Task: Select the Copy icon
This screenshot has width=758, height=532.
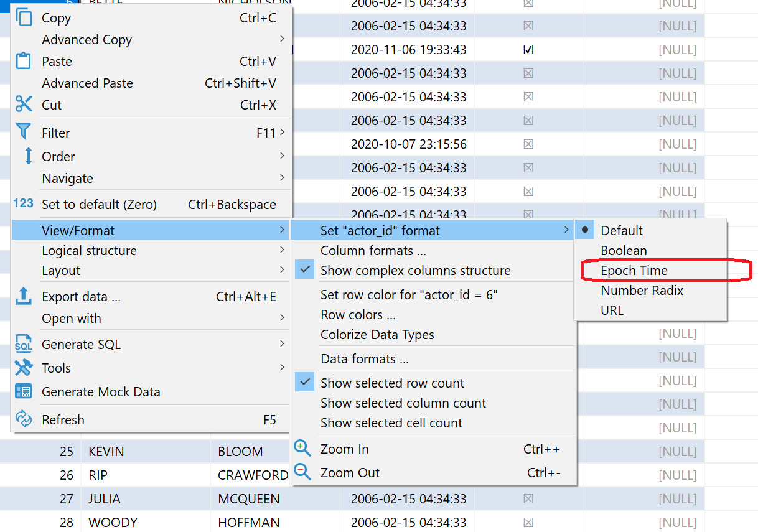Action: [24, 17]
